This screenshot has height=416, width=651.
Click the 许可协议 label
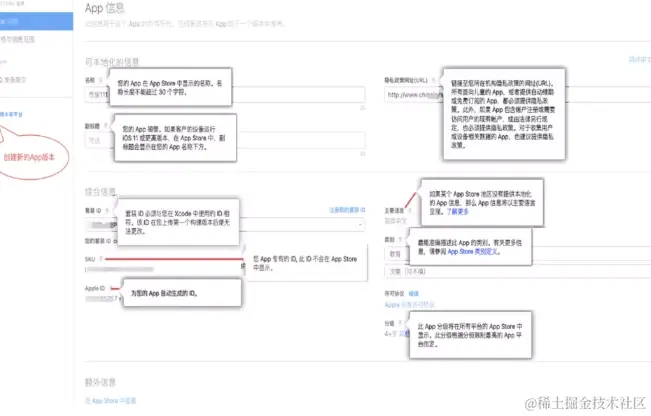(x=394, y=294)
